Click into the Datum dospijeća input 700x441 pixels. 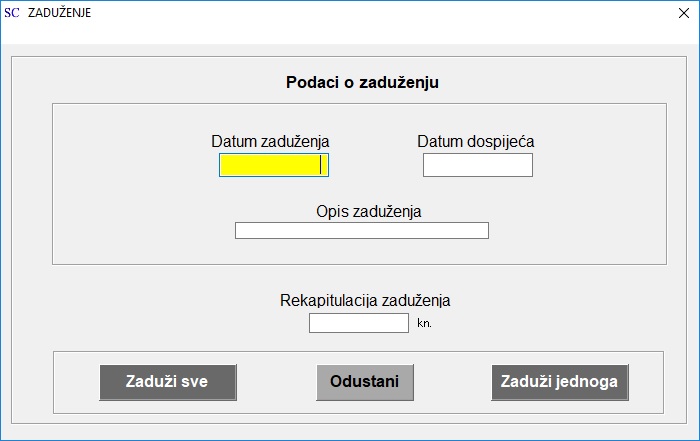point(478,165)
